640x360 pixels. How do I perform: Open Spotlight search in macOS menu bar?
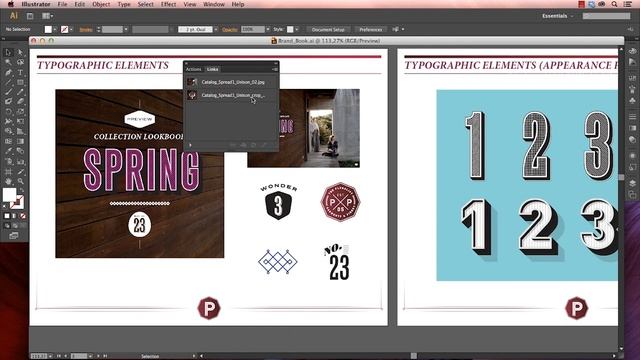coord(614,4)
